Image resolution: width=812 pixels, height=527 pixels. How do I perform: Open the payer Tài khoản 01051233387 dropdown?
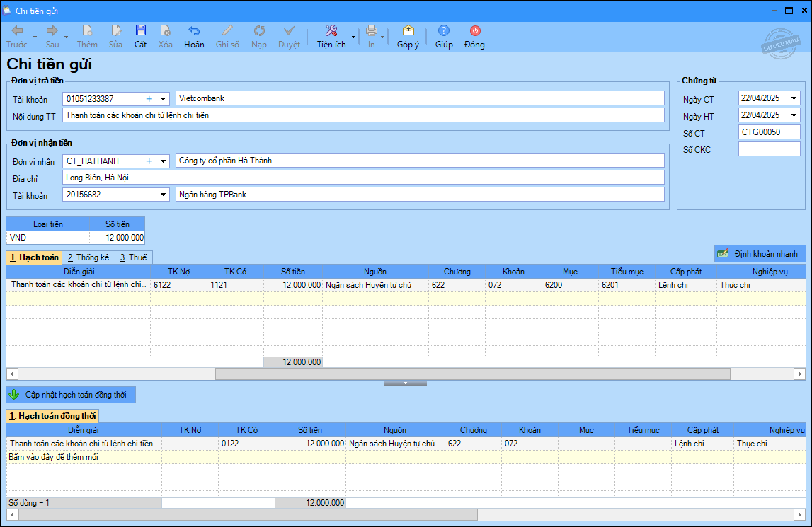coord(163,99)
